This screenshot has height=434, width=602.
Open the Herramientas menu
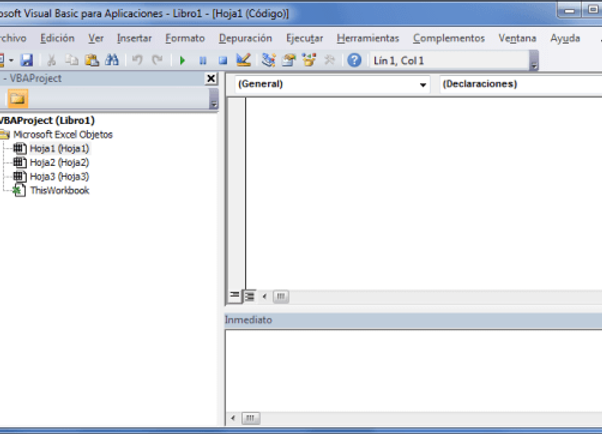click(x=368, y=38)
